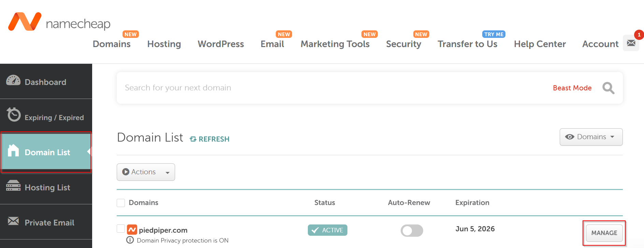The image size is (644, 248).
Task: Open the Account menu
Action: coord(600,44)
